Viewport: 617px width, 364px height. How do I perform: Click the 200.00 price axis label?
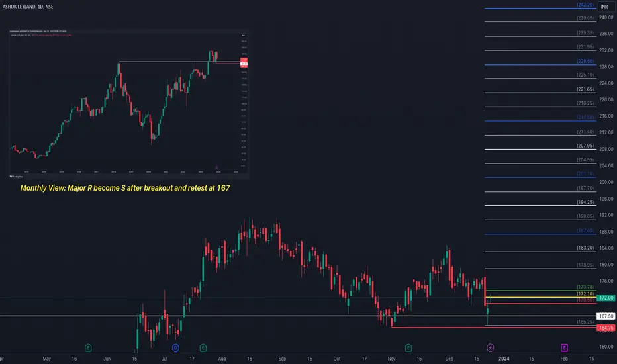(606, 182)
